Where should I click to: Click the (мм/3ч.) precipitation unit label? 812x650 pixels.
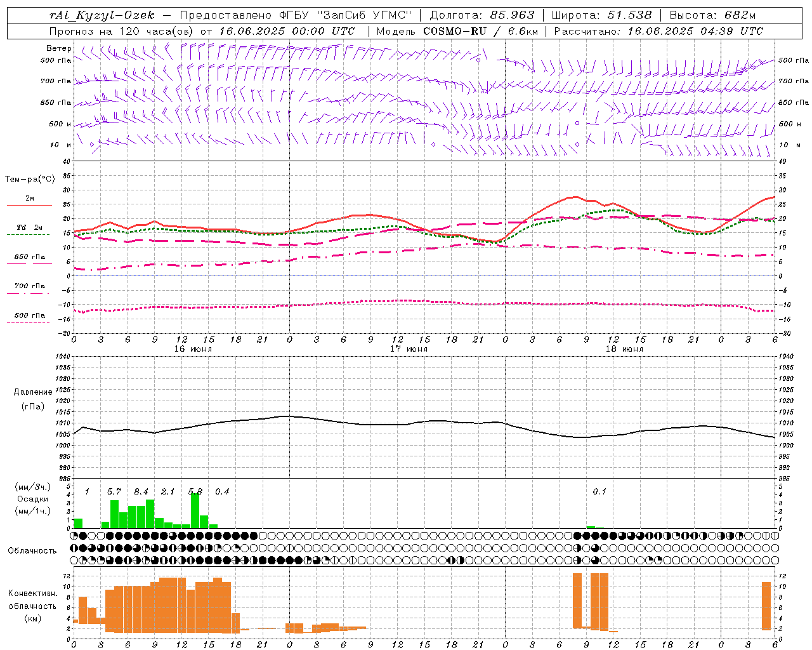click(33, 487)
